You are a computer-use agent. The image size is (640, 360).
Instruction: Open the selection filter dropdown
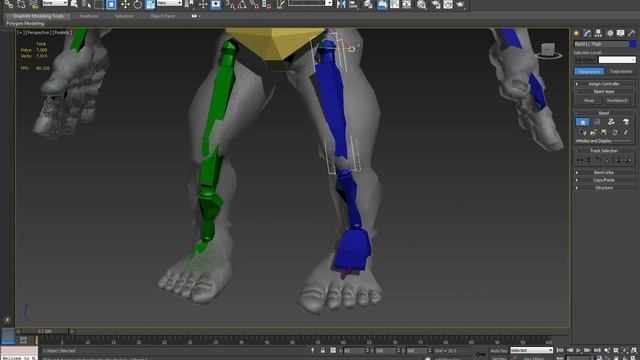(x=55, y=3)
